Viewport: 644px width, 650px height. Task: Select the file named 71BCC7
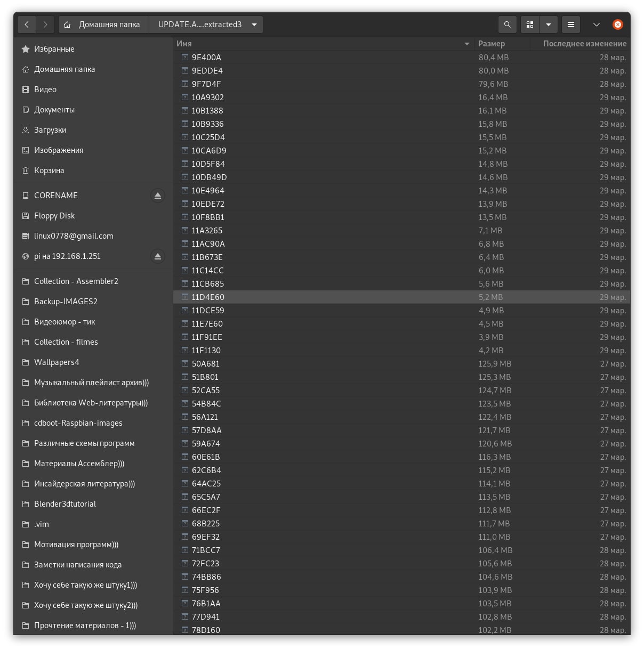pyautogui.click(x=206, y=550)
